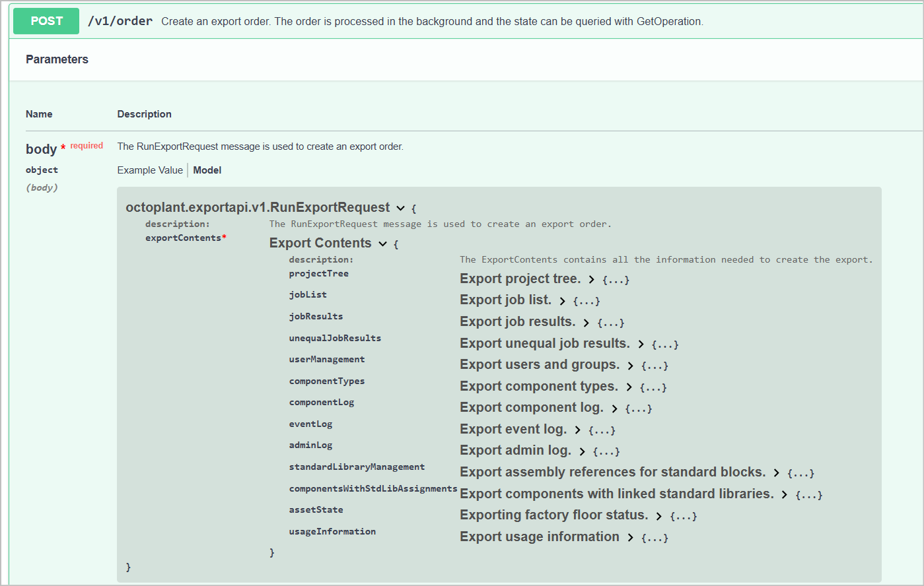This screenshot has width=924, height=586.
Task: Click the componentLog property name
Action: click(x=322, y=402)
